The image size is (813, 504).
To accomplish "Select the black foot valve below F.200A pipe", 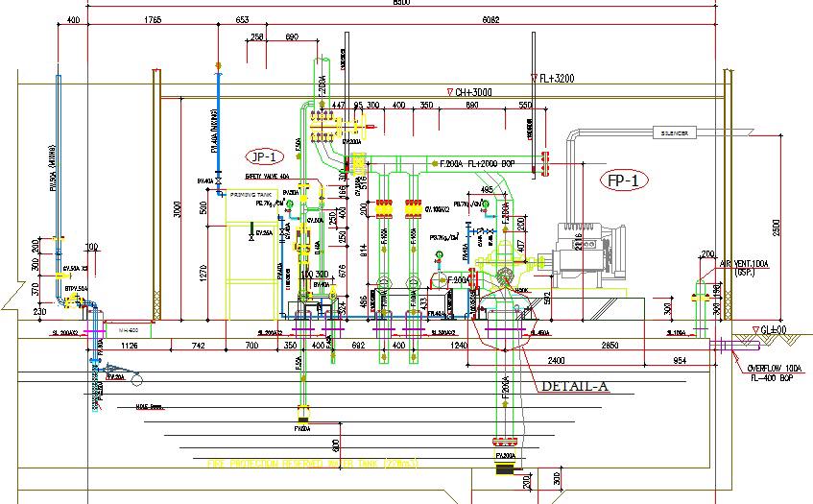I will pyautogui.click(x=505, y=469).
